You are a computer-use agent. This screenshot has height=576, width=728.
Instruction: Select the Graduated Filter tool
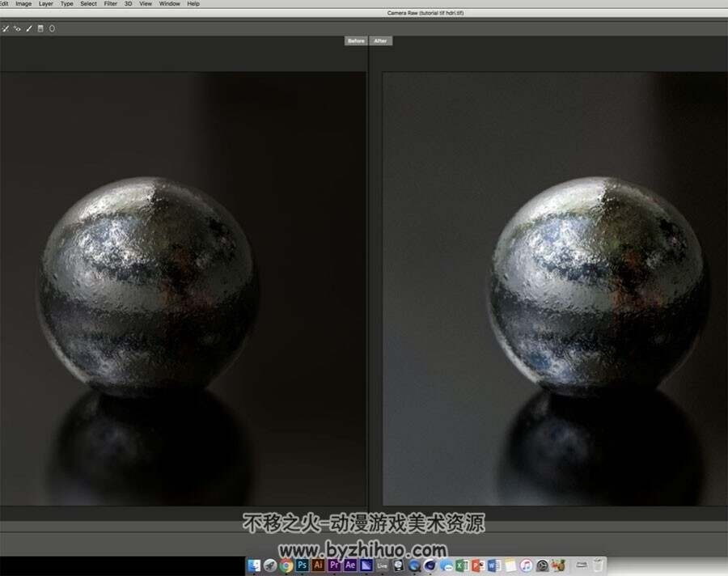(40, 29)
